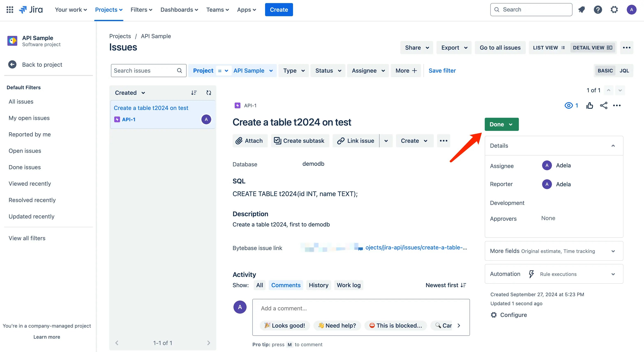
Task: Click the Go to all issues button
Action: pyautogui.click(x=500, y=47)
